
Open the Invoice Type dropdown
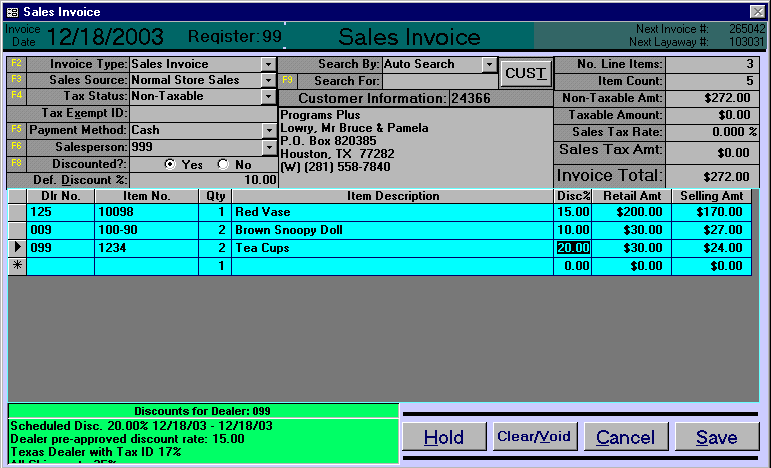[x=268, y=64]
